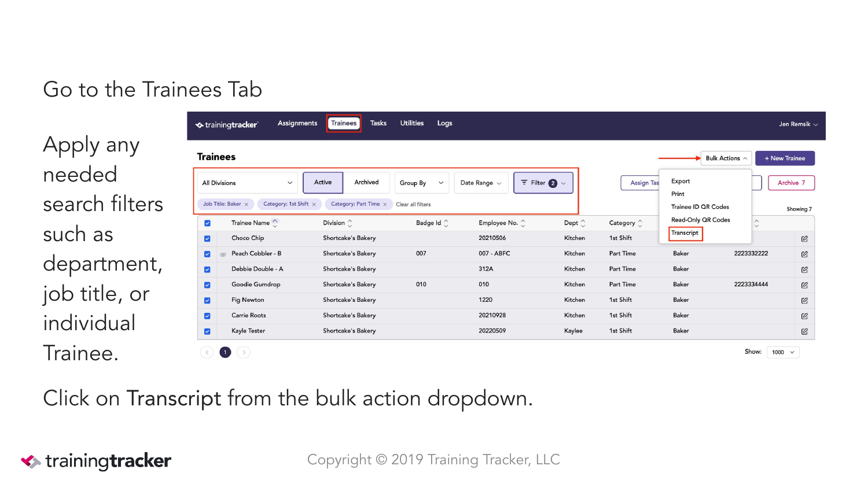Uncheck the Debbie Double - A checkbox

207,270
